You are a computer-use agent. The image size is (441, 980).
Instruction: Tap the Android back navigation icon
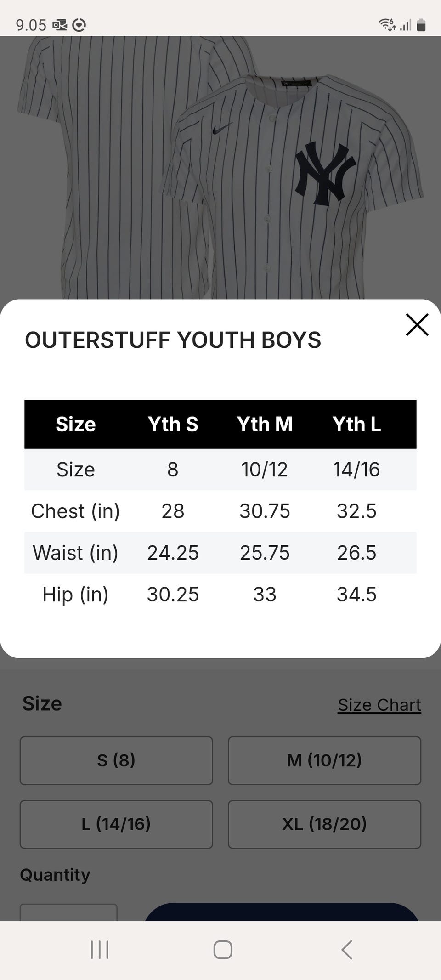347,950
